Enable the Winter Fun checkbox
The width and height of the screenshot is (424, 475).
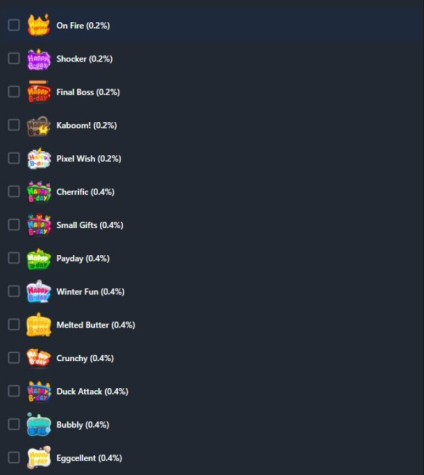click(x=14, y=291)
